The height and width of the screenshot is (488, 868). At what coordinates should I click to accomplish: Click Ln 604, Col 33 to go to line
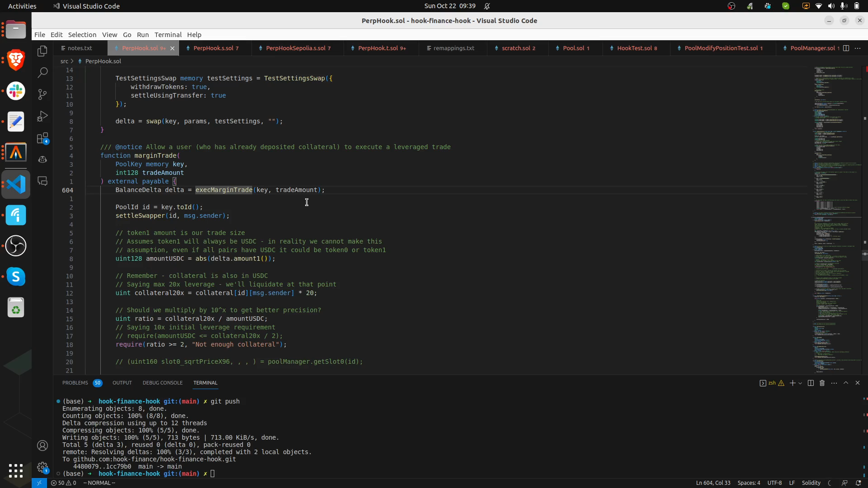click(713, 483)
